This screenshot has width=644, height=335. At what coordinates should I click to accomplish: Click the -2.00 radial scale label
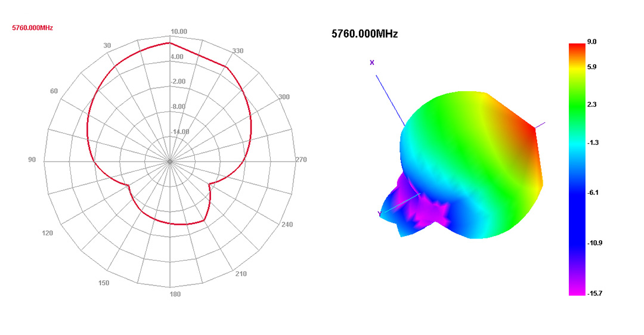(x=178, y=81)
